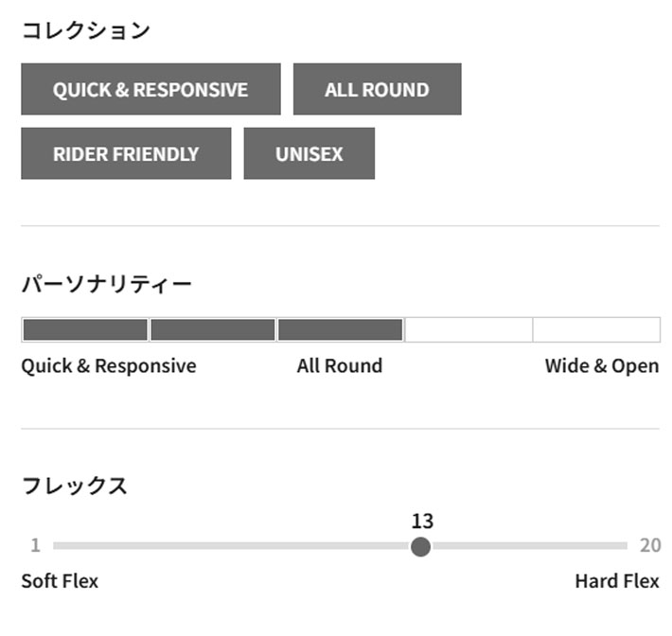Click the last empty personality bar segment
The width and height of the screenshot is (672, 636).
pyautogui.click(x=596, y=329)
